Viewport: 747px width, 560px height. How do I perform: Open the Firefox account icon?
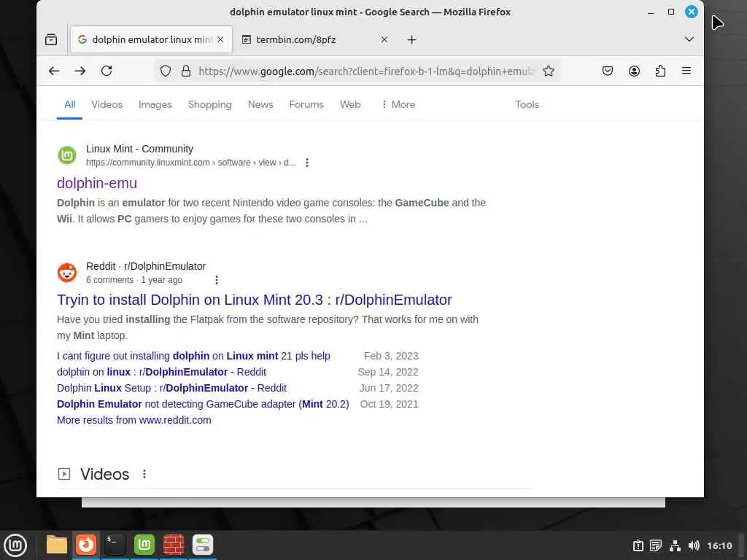(634, 71)
